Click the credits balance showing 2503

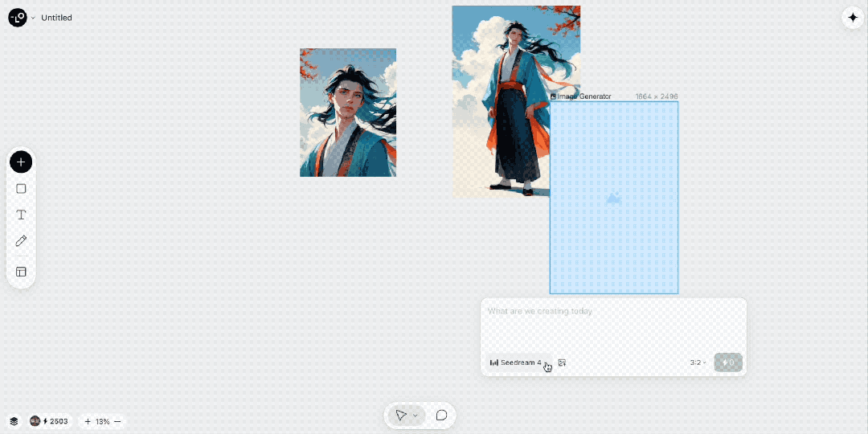[x=50, y=421]
